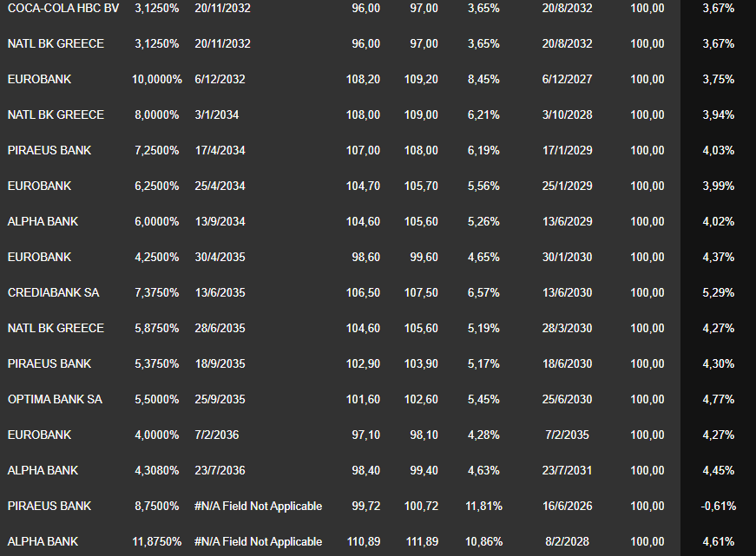This screenshot has height=556, width=756.
Task: Select the 10,0000% coupon cell
Action: coord(157,79)
